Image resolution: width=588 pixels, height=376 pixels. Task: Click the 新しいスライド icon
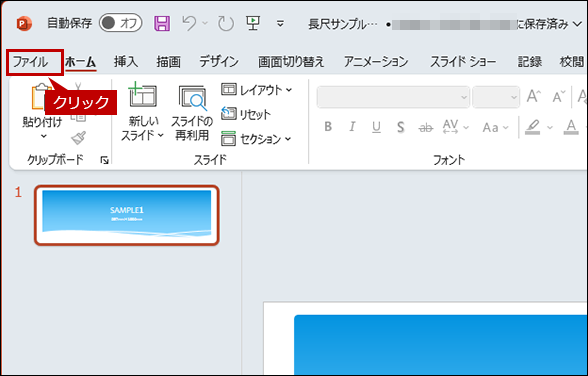click(142, 96)
